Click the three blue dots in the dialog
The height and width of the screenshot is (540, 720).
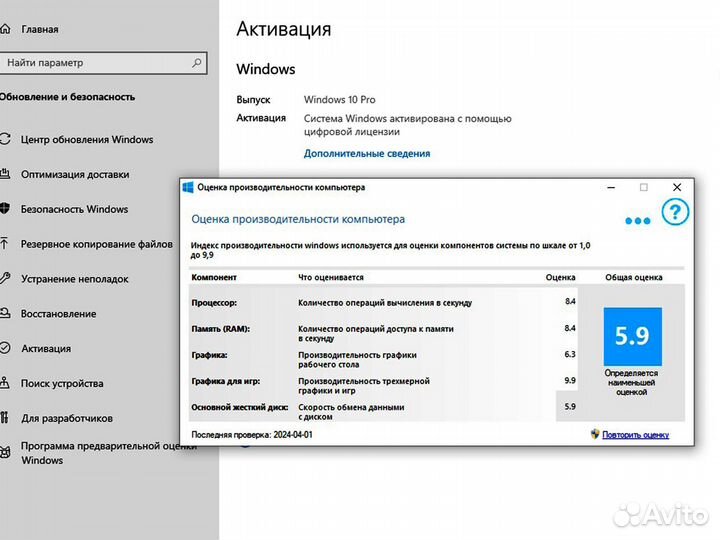click(x=637, y=221)
